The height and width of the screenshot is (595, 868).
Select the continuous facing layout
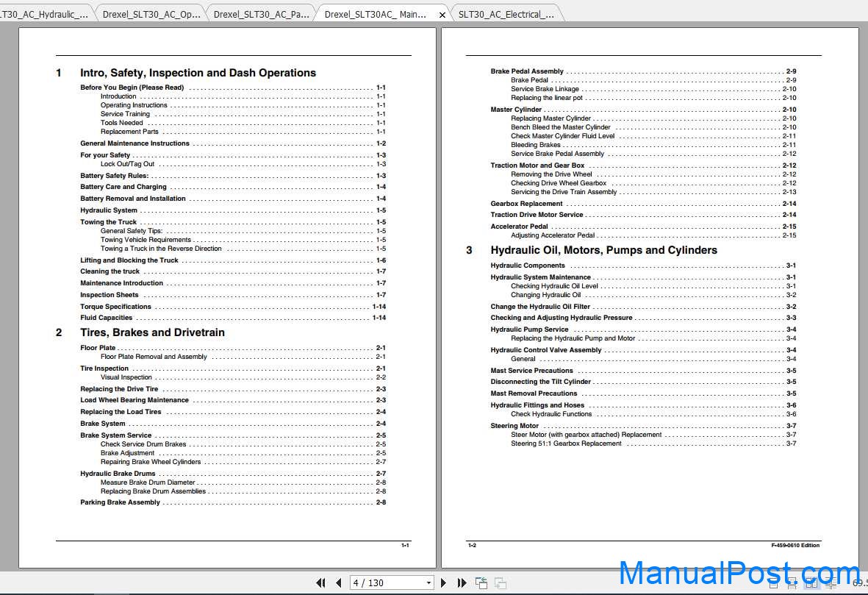coord(831,583)
